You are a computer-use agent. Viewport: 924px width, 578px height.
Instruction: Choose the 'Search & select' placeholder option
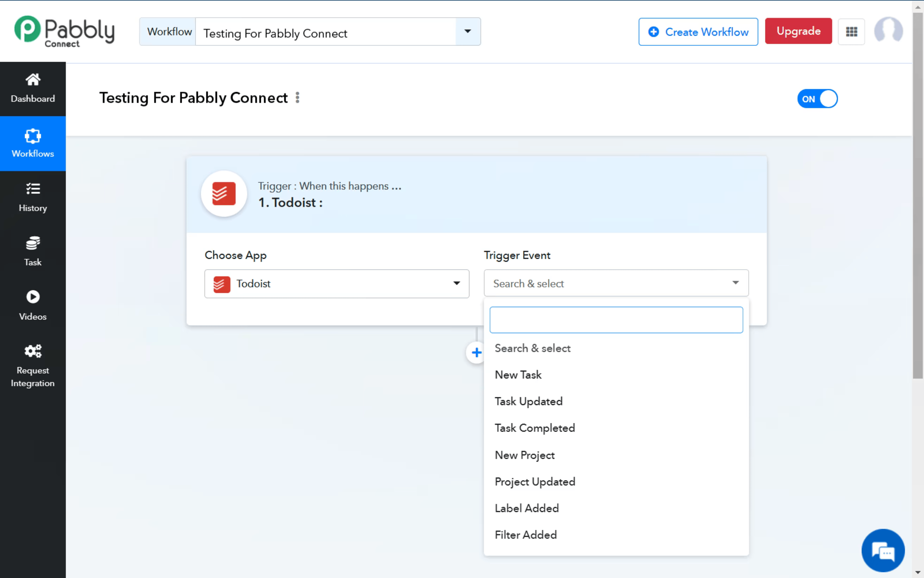[x=616, y=348]
